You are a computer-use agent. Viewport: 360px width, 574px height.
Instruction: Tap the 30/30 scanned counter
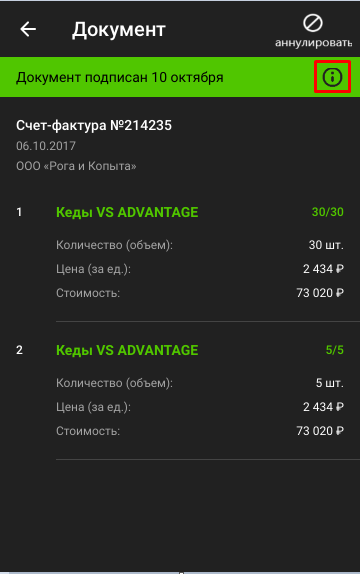coord(327,212)
